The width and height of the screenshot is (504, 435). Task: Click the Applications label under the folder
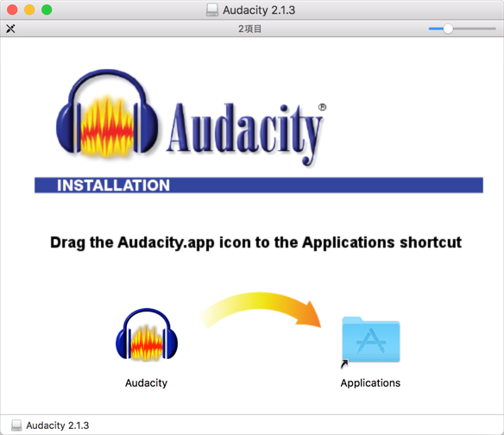(x=370, y=383)
